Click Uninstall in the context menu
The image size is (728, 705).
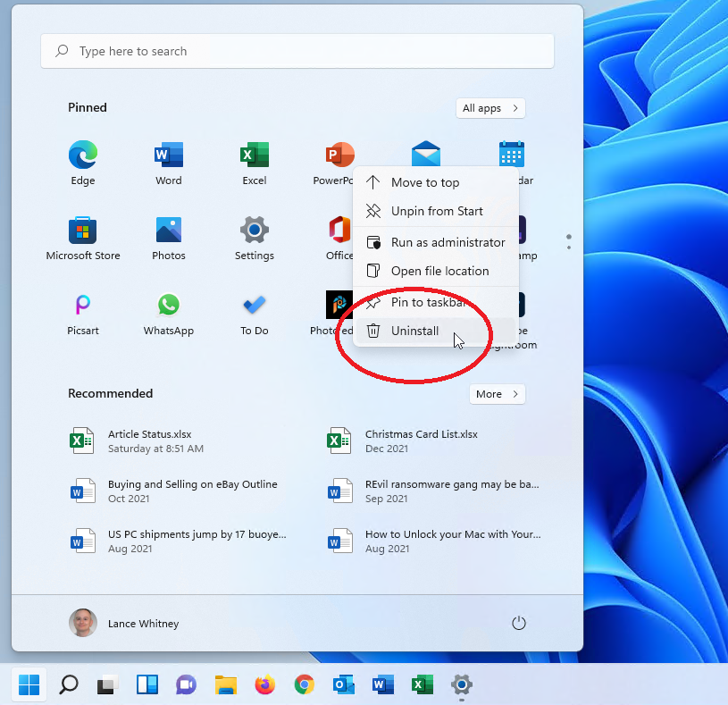pos(436,331)
